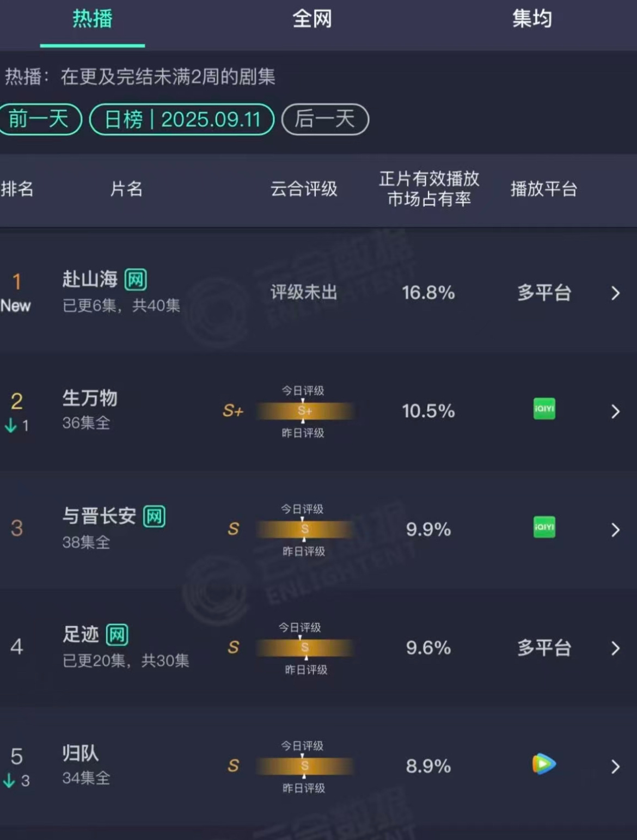Tap the 网 badge beside 与晋长安

[x=154, y=517]
